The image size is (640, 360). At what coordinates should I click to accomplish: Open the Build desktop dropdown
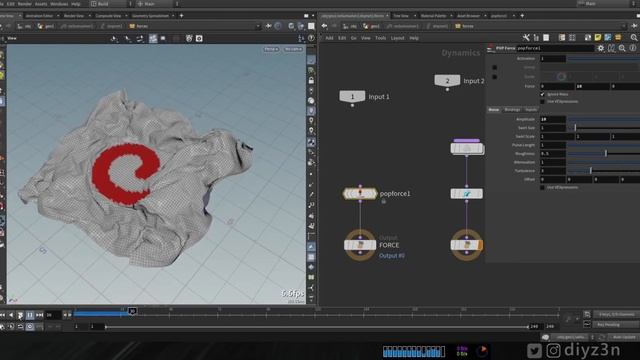tap(110, 4)
